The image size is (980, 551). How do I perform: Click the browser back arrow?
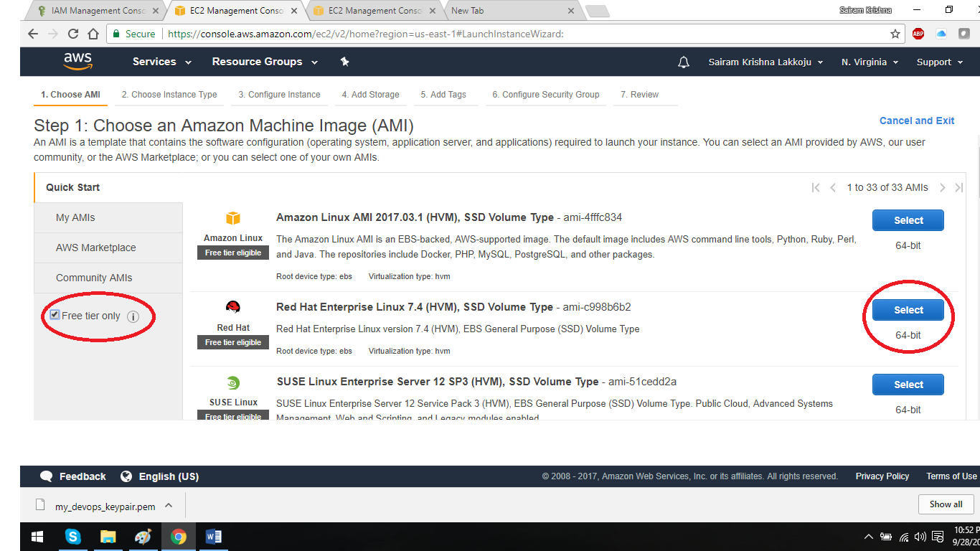point(33,34)
